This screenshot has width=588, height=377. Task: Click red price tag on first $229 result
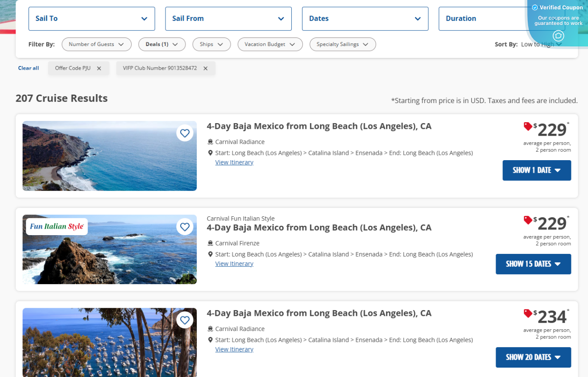click(528, 127)
